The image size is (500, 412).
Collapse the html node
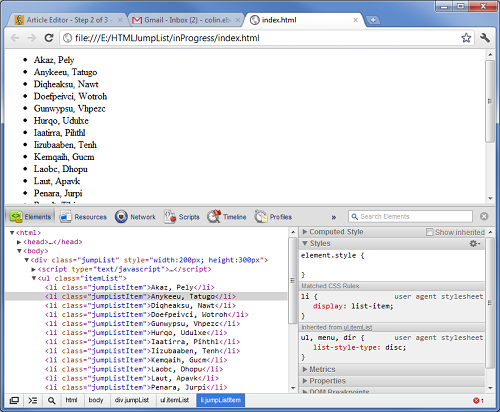pyautogui.click(x=12, y=233)
